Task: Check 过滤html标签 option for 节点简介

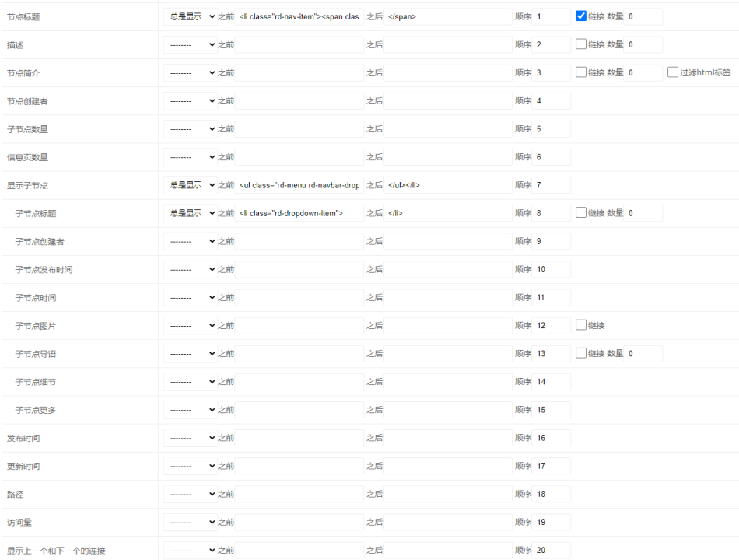Action: pos(673,72)
